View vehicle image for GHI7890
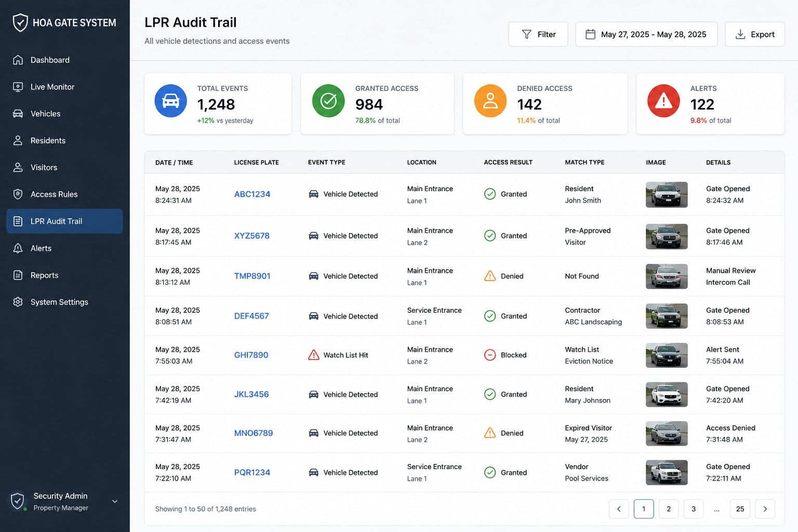The width and height of the screenshot is (798, 532). [667, 355]
